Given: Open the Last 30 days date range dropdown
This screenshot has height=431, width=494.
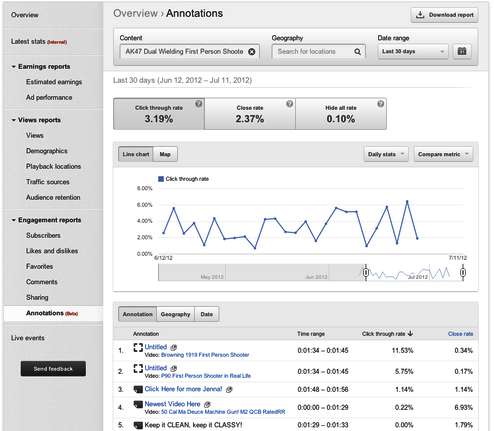Looking at the screenshot, I should 413,51.
